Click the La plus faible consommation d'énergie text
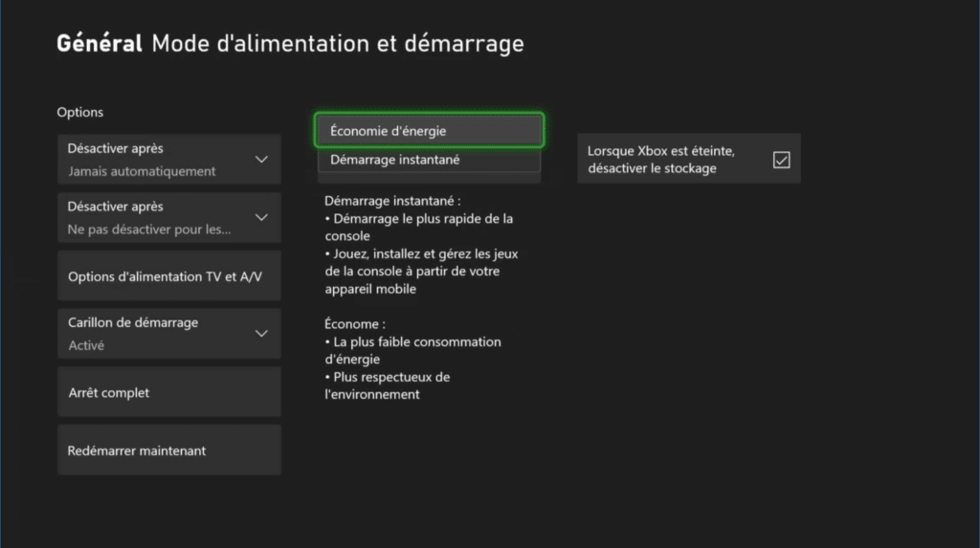The image size is (980, 548). pos(412,351)
